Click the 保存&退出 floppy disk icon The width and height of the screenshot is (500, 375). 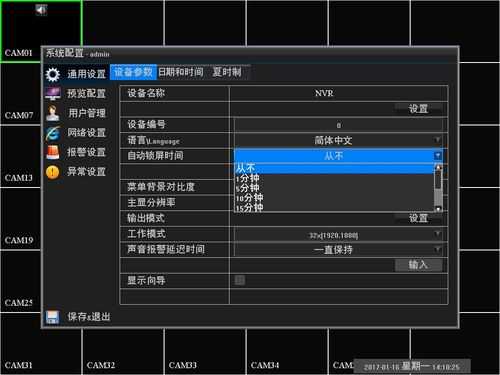[x=52, y=317]
